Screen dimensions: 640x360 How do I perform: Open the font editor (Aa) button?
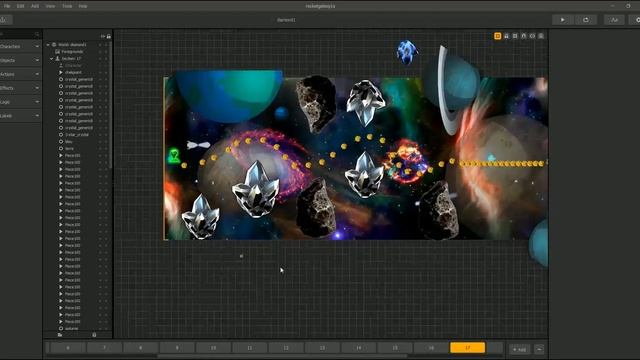(x=614, y=20)
